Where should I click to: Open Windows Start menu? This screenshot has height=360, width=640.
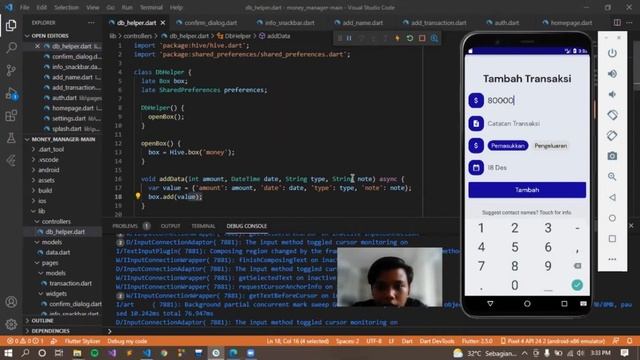tap(8, 353)
